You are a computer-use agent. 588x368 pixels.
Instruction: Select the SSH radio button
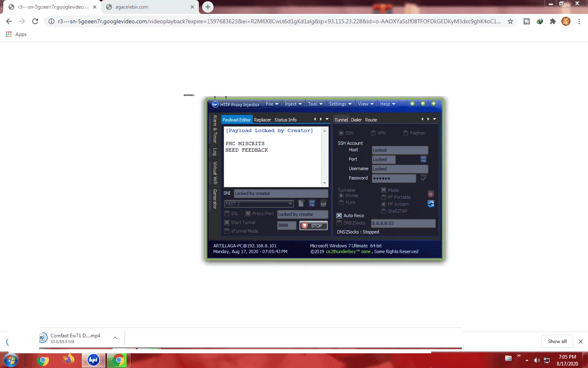tap(341, 133)
